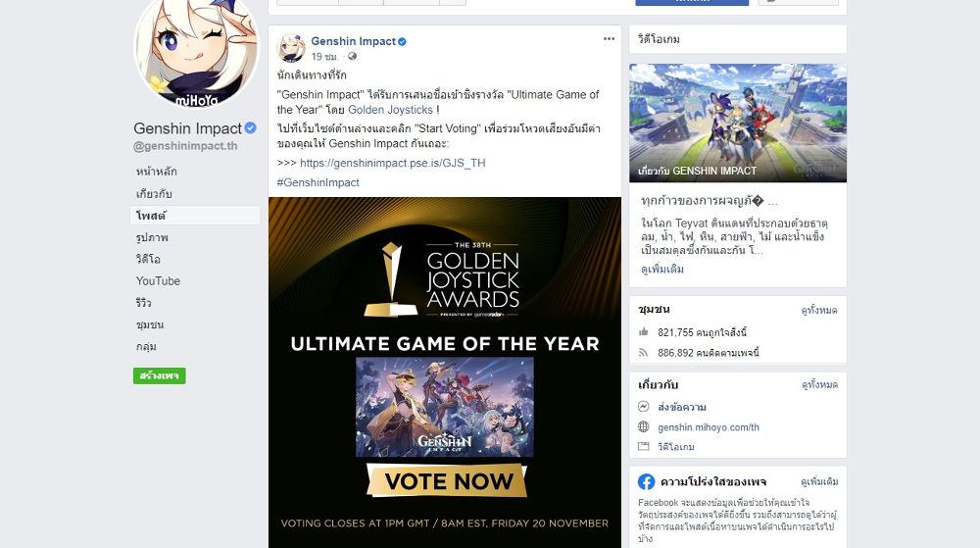Open the YouTube tab in sidebar
Image resolution: width=980 pixels, height=548 pixels.
pyautogui.click(x=158, y=281)
